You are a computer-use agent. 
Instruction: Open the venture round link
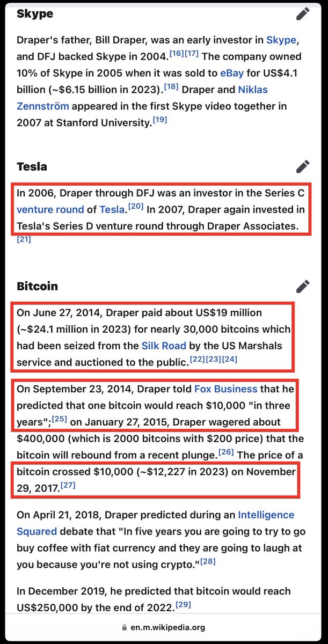coord(50,209)
